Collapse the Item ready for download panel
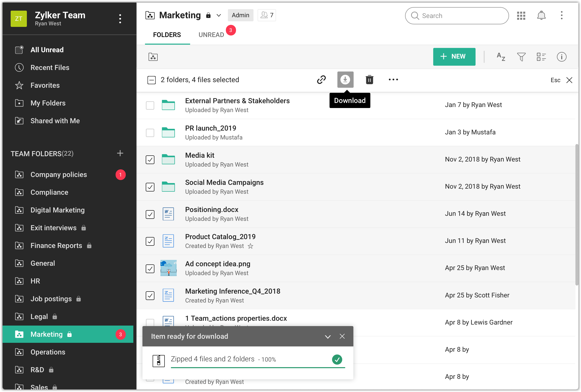Screen dimensions: 581x392 328,336
